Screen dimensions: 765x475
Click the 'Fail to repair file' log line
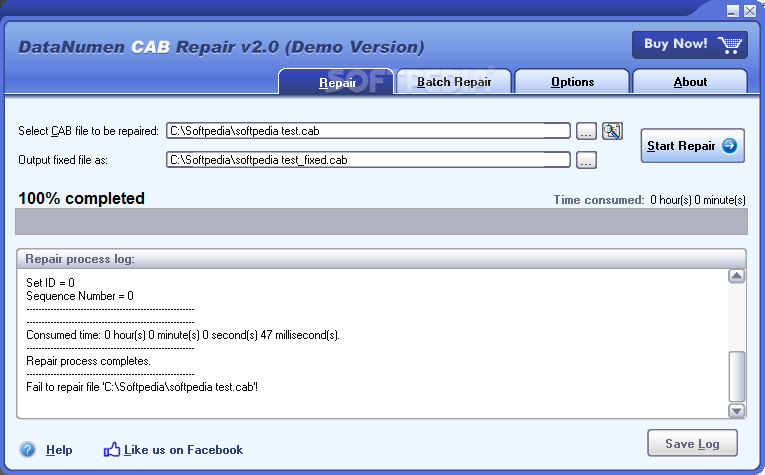142,387
